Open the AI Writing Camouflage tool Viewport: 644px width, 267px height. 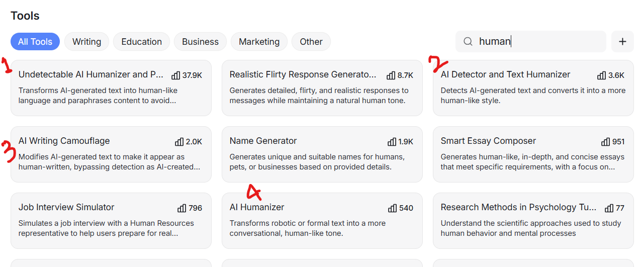coord(111,154)
